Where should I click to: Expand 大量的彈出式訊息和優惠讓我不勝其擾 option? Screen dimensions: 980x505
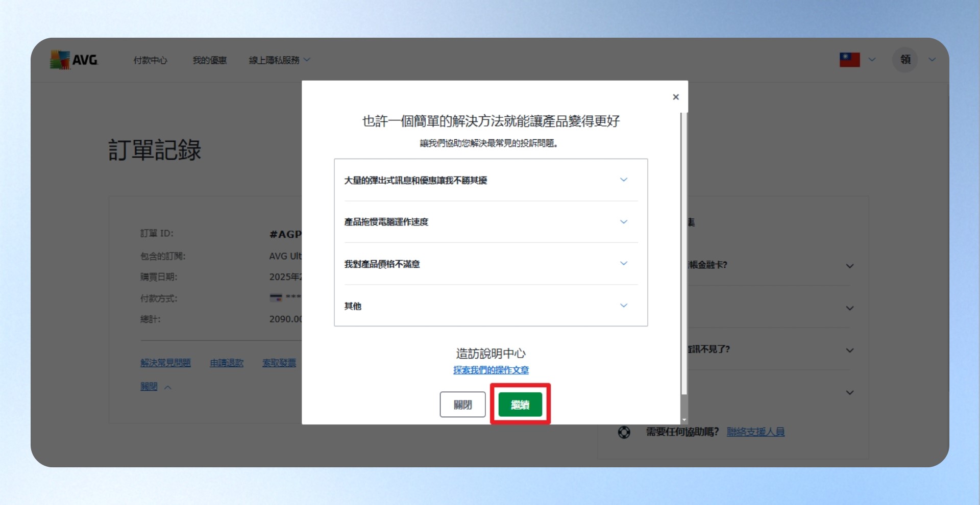click(491, 180)
